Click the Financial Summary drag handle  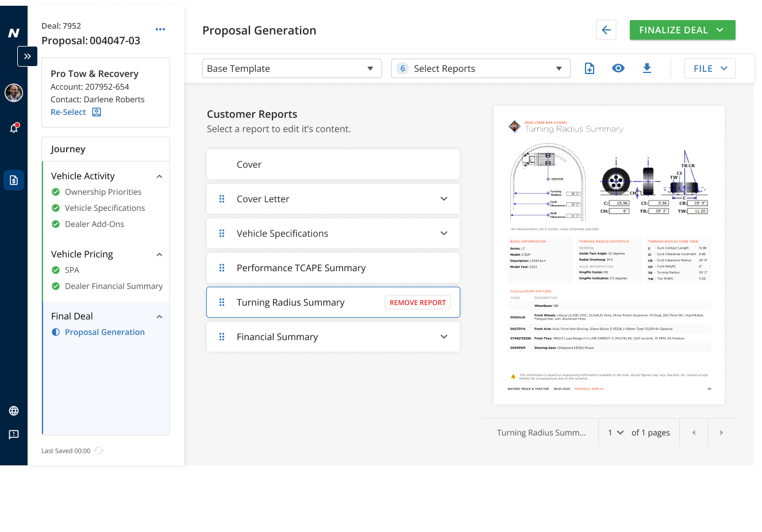click(222, 337)
